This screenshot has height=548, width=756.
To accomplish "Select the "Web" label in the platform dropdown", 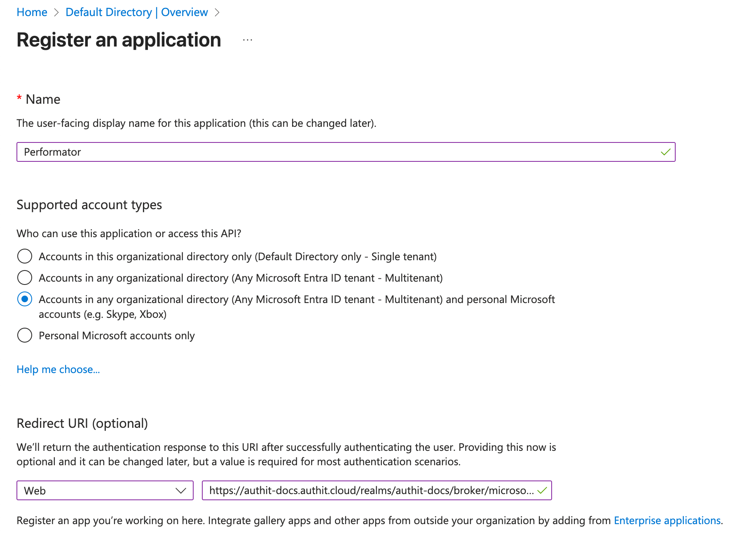I will [34, 490].
